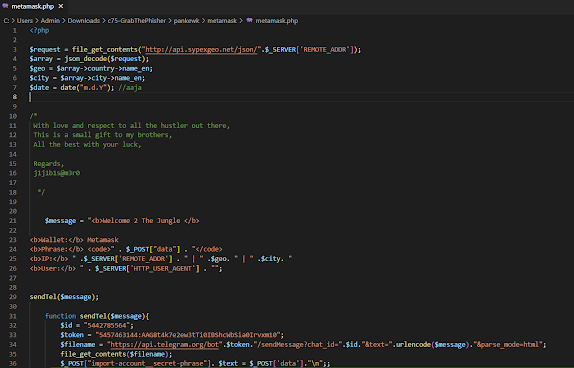Screen dimensions: 574x368
Task: Click 'Welcome 2 The Jungle' string
Action: point(142,221)
